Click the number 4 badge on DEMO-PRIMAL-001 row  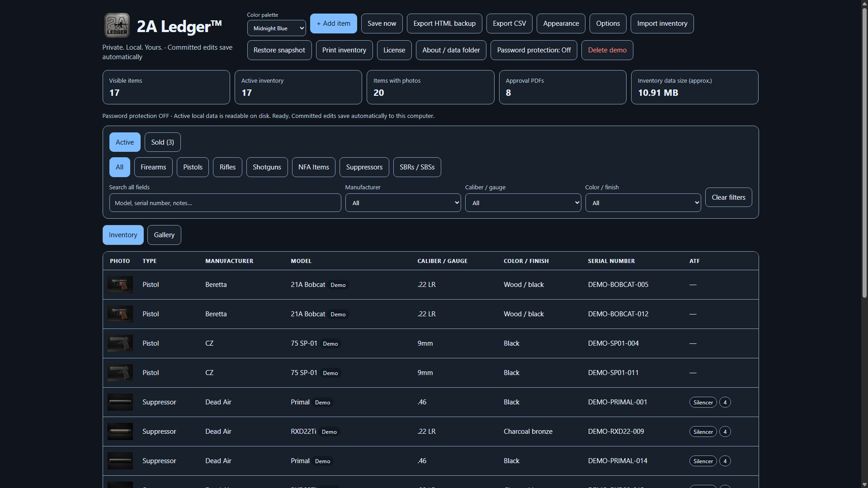tap(725, 402)
